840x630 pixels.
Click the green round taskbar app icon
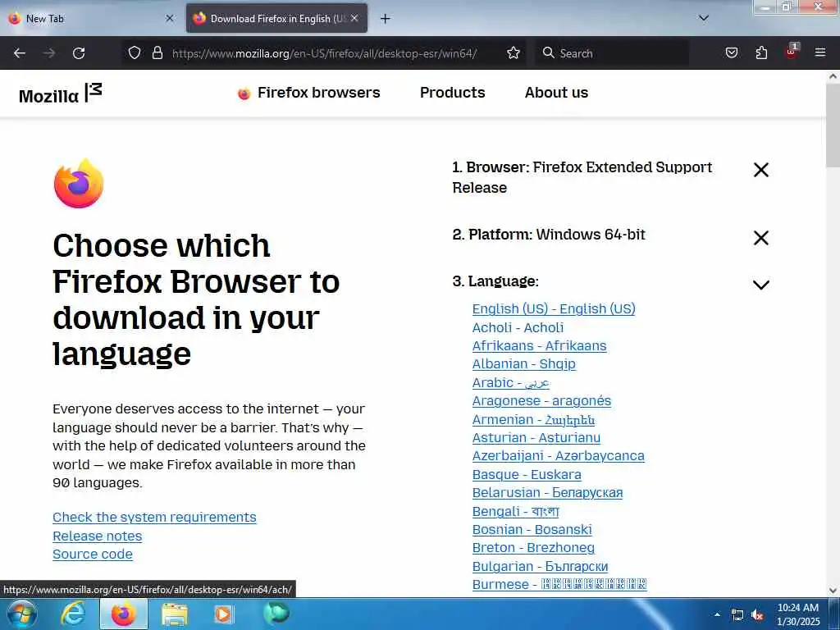pyautogui.click(x=276, y=614)
